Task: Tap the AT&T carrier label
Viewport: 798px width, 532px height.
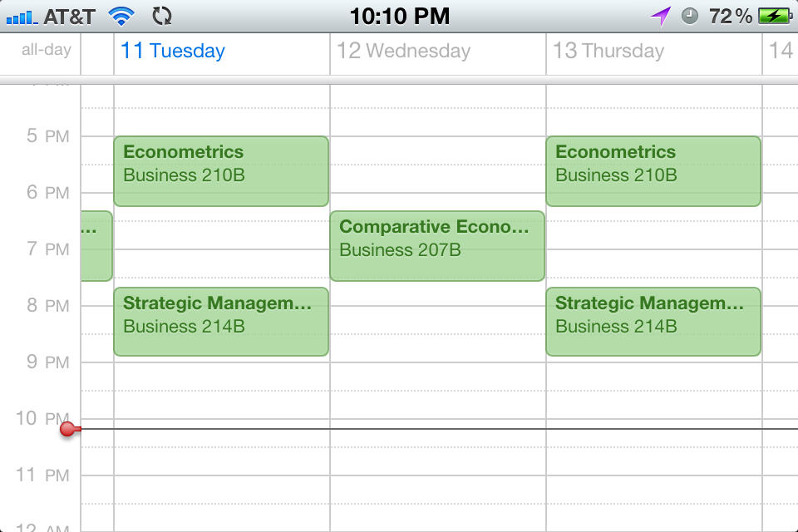Action: click(69, 17)
